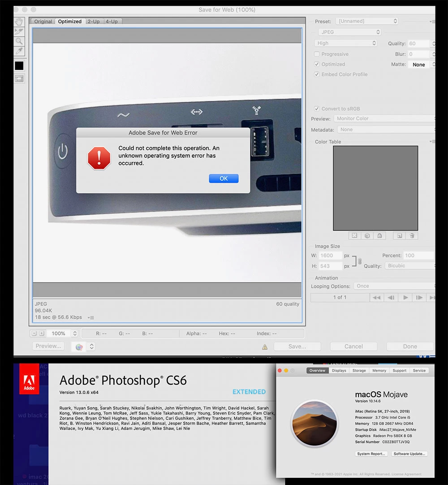Screen dimensions: 448x485
Task: Click zoom in plus button
Action: point(42,333)
